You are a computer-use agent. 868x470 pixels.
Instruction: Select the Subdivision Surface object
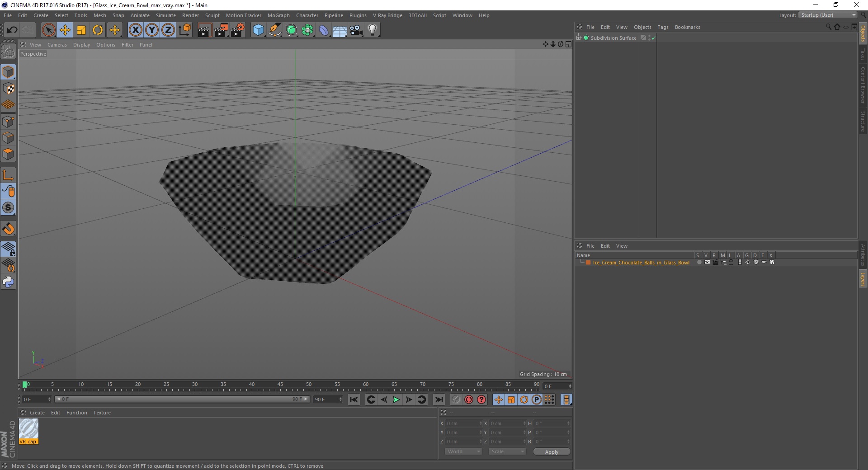tap(613, 38)
